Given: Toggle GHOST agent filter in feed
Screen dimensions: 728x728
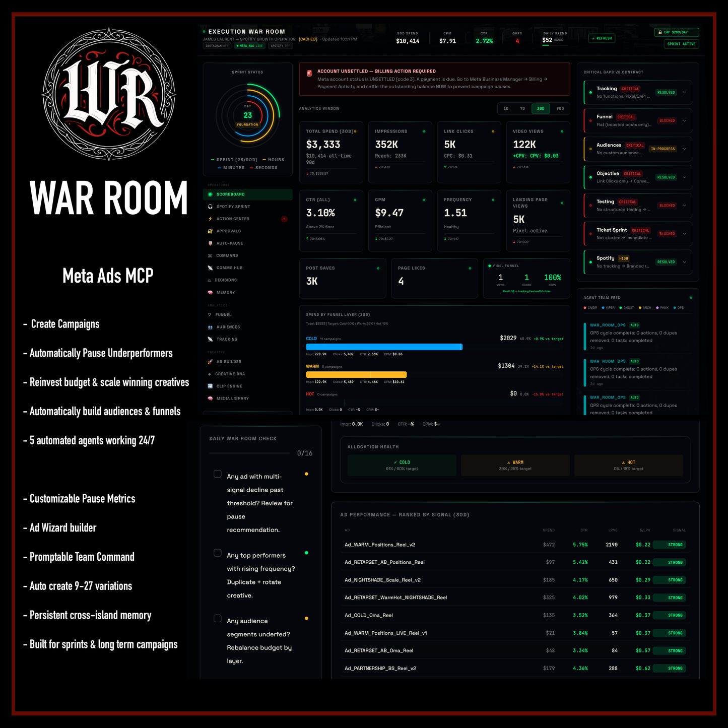Looking at the screenshot, I should coord(627,308).
